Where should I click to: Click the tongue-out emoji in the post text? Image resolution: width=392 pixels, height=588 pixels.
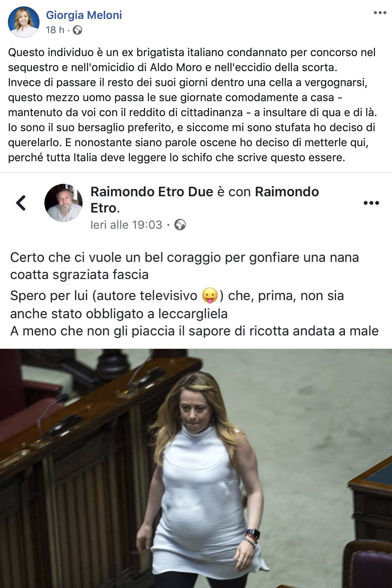click(210, 296)
